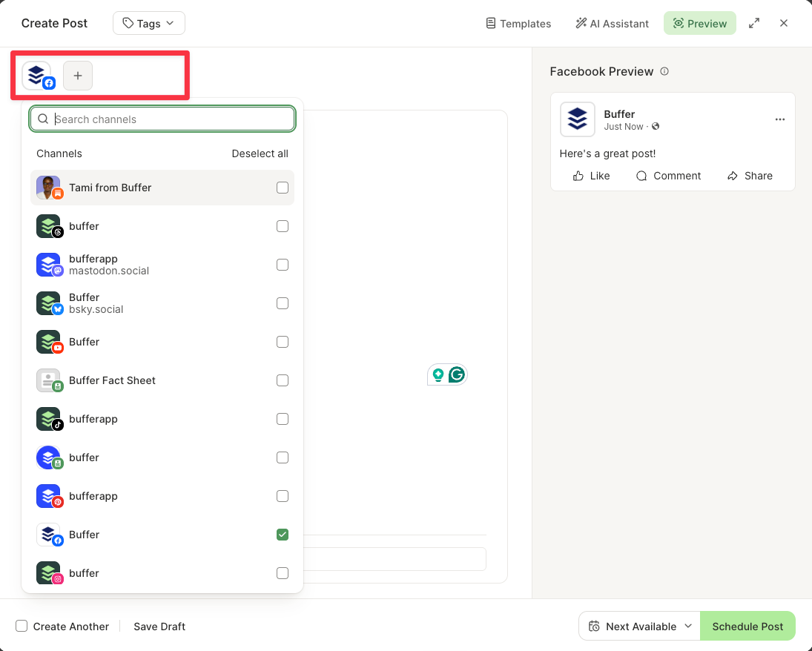Check the Tami from Buffer channel
This screenshot has width=812, height=651.
click(283, 188)
